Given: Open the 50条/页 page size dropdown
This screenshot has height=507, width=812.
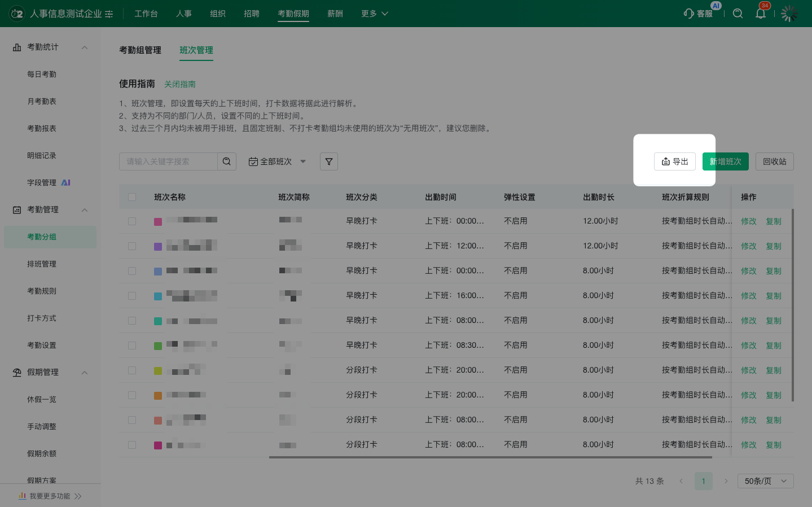Looking at the screenshot, I should [x=765, y=481].
